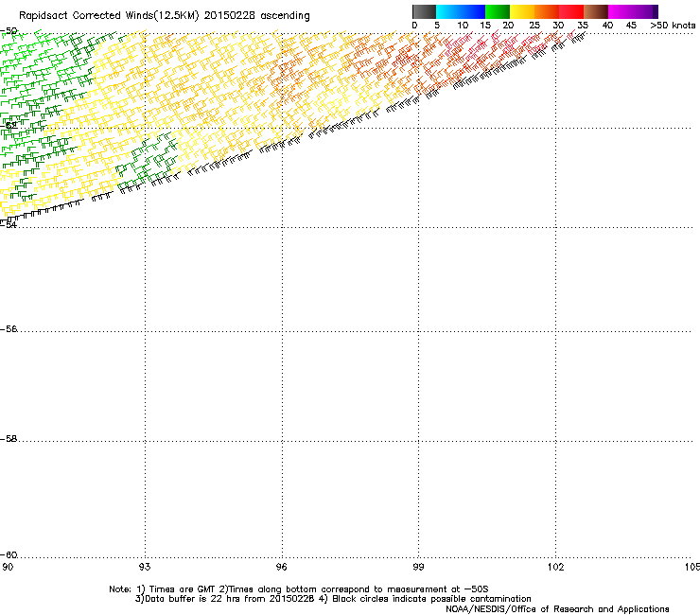Click longitude label 93
The height and width of the screenshot is (615, 700).
point(145,567)
